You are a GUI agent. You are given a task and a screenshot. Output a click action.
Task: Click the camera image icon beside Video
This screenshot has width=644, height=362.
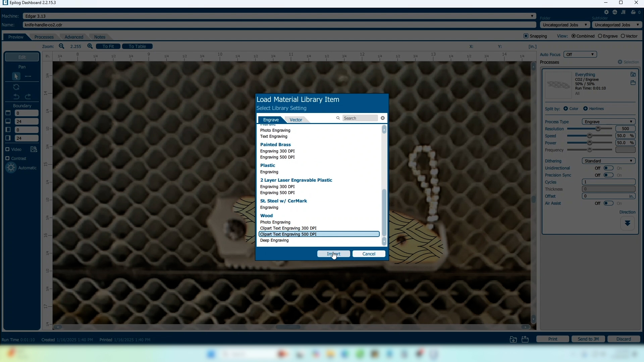(34, 149)
